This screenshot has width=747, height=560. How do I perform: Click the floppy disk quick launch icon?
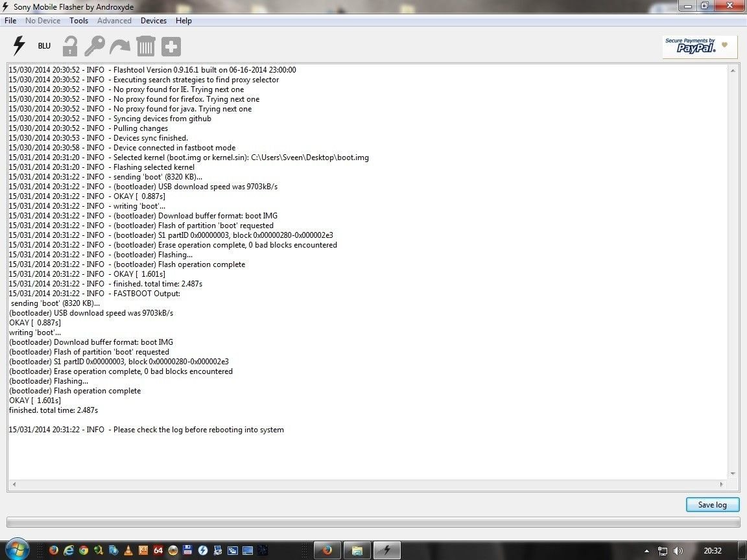tap(187, 550)
